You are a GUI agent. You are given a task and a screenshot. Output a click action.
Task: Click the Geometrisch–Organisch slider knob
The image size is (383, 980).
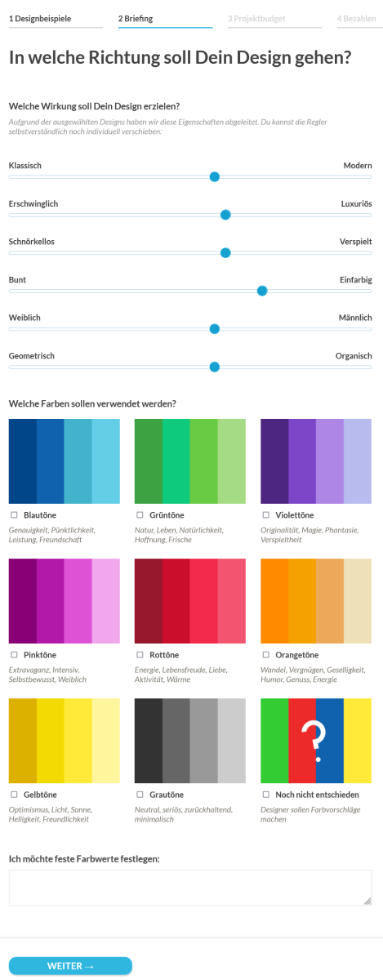[x=215, y=367]
